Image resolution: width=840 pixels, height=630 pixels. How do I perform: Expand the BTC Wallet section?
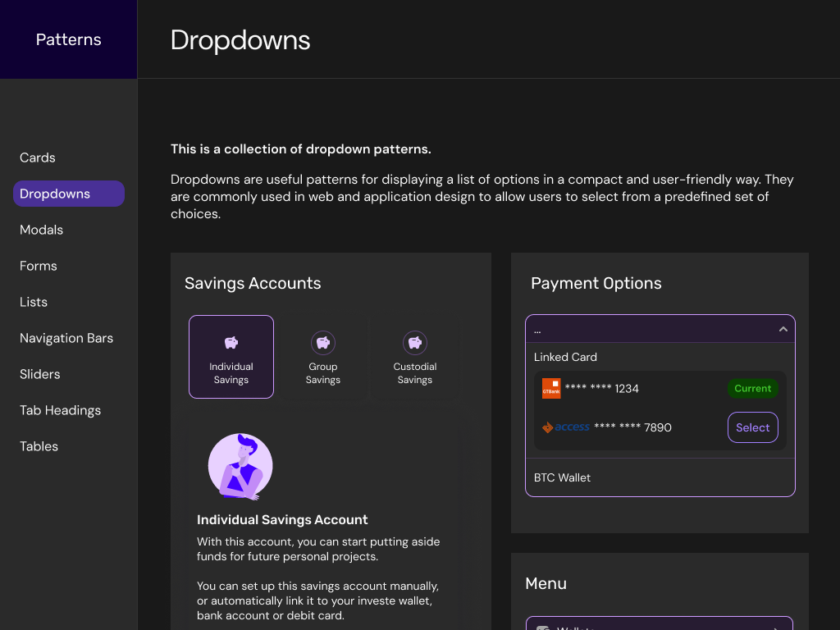563,477
